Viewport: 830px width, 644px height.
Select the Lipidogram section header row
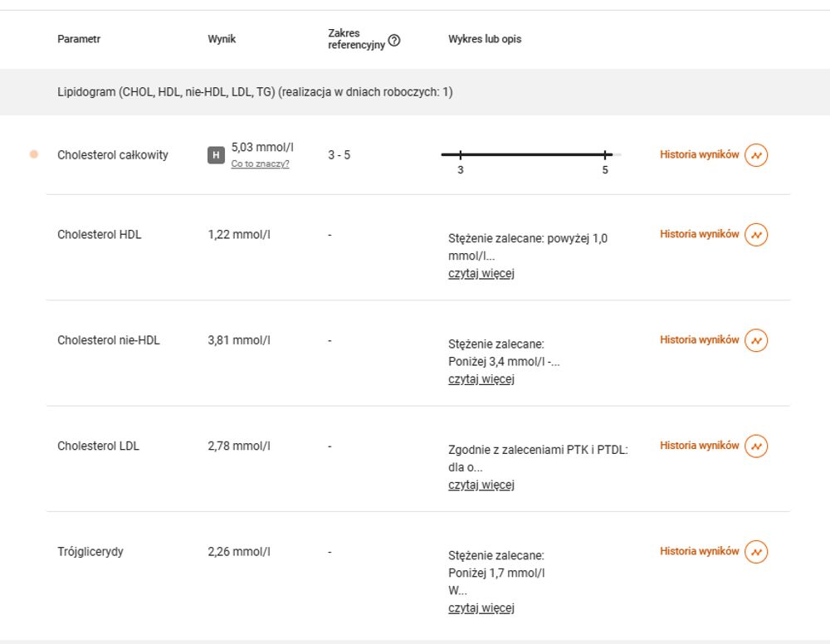coord(415,92)
